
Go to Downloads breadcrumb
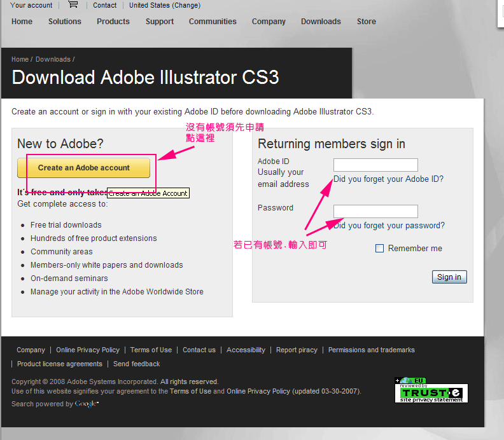[53, 59]
